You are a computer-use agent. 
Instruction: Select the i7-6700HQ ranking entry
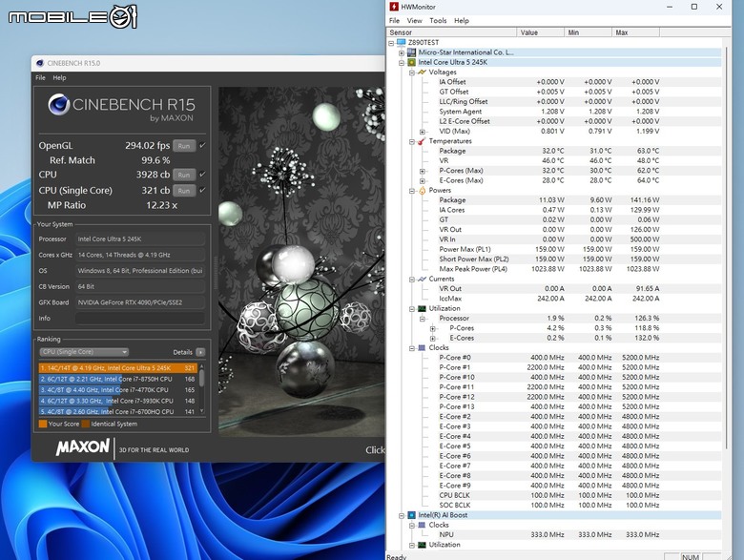pyautogui.click(x=117, y=411)
